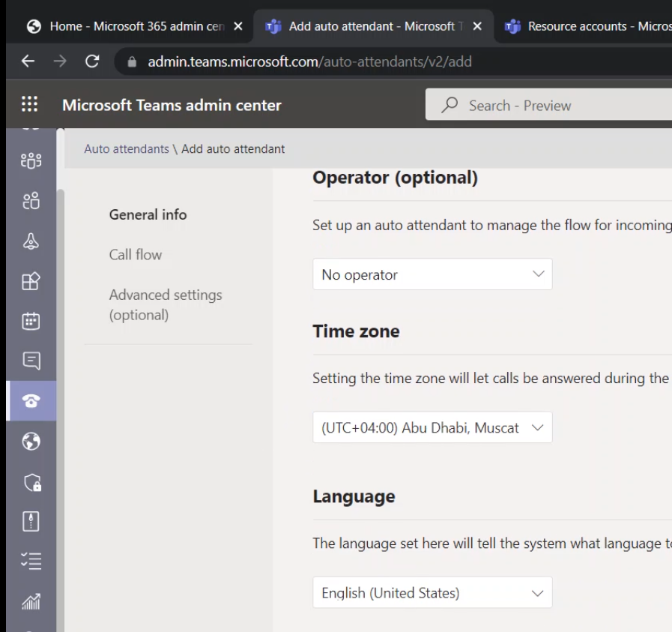672x632 pixels.
Task: Open the No operator dropdown
Action: coord(432,274)
